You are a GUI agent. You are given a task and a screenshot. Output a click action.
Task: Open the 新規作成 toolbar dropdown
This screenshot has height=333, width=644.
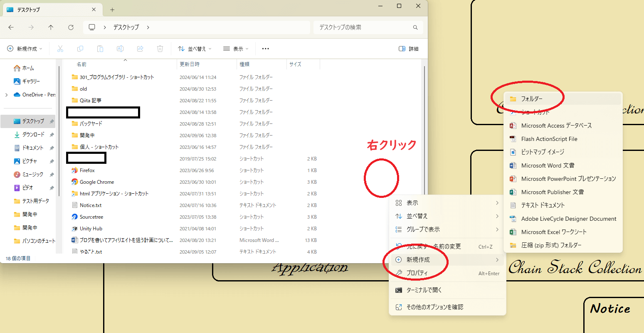(x=25, y=49)
